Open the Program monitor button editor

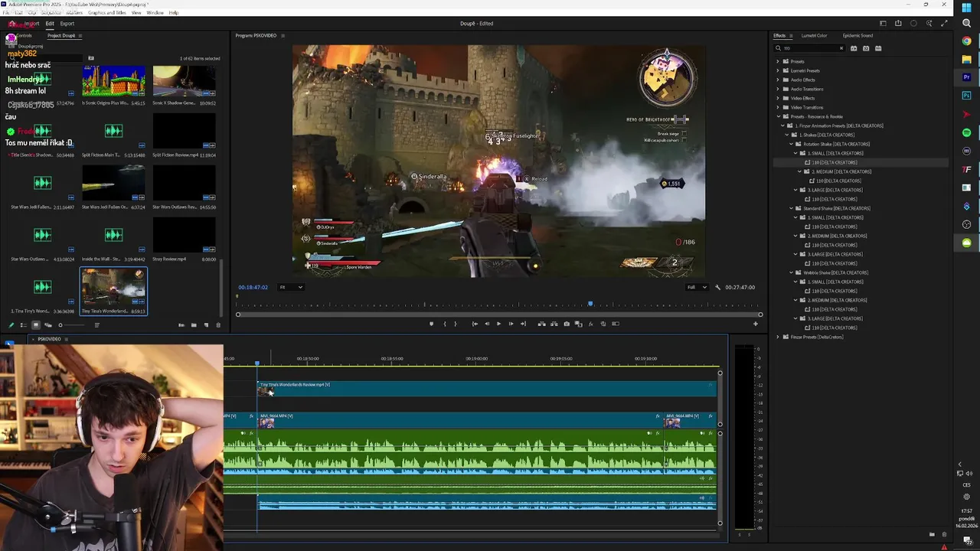click(755, 324)
